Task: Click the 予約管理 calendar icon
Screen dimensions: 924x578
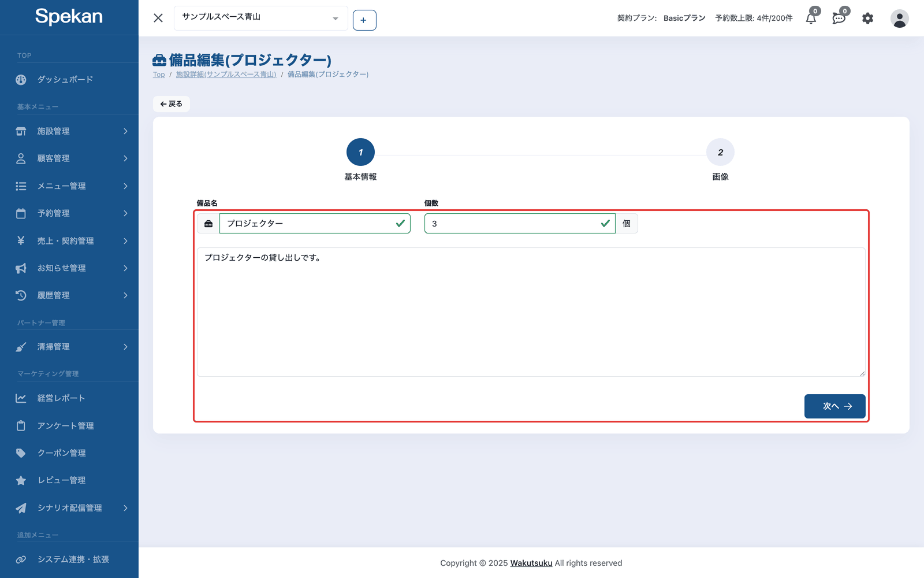Action: click(x=21, y=213)
